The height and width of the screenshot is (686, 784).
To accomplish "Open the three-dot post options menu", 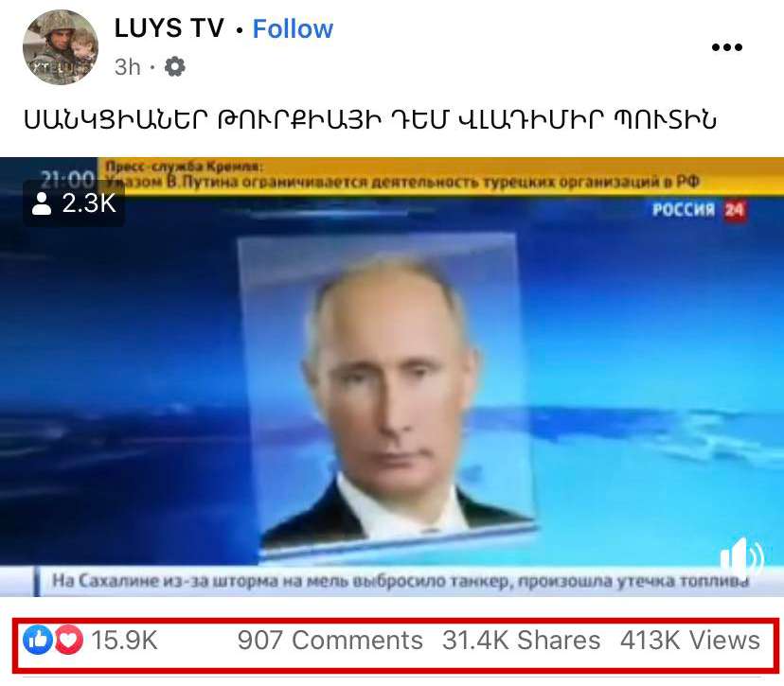I will (x=727, y=47).
